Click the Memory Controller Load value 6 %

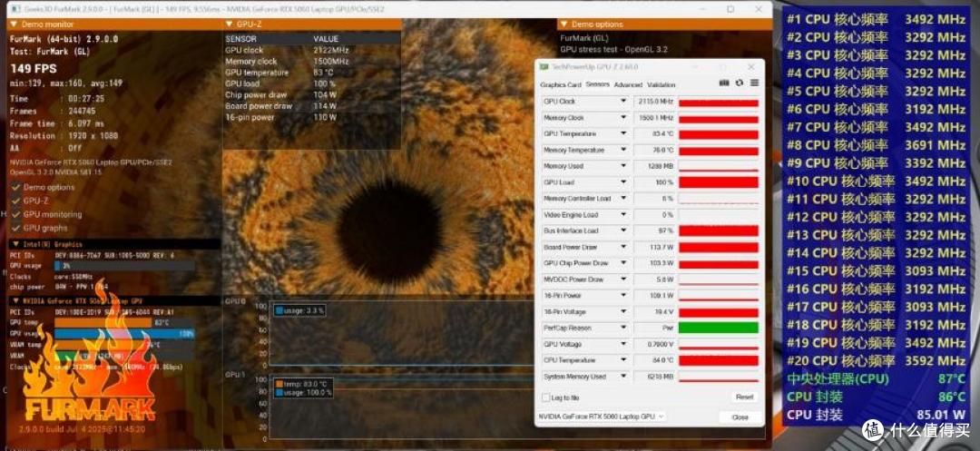[654, 199]
